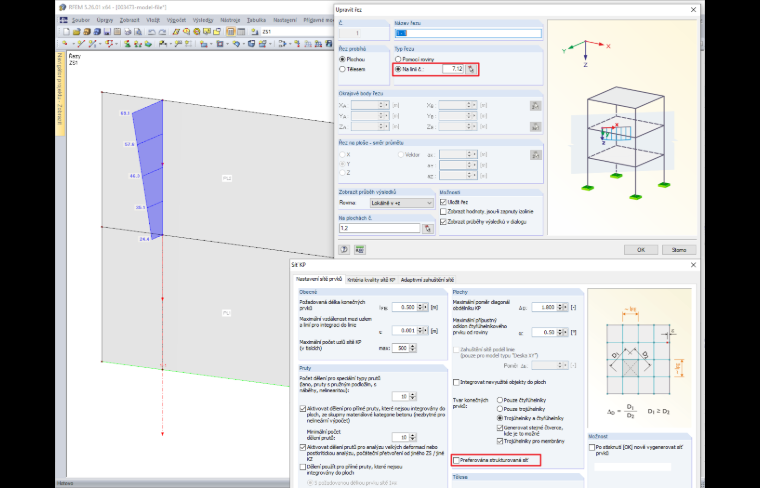The width and height of the screenshot is (760, 488).
Task: Click the dark blue icon ending the second toolbar row
Action: 329,44
